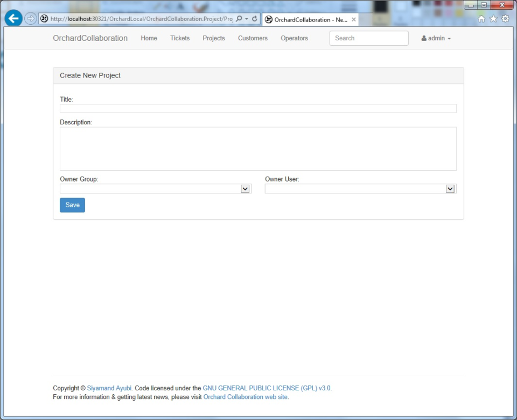Click the OrchardCollaboration brand link
This screenshot has width=517, height=420.
click(90, 38)
